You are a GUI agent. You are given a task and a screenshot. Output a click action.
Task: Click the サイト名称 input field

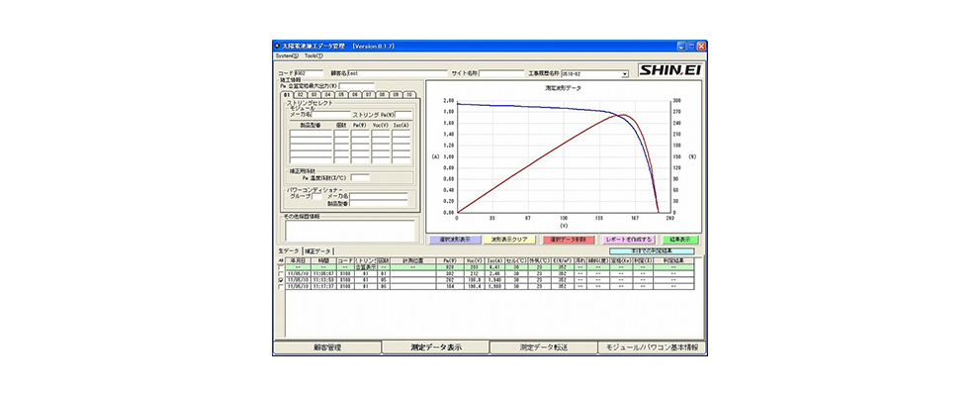[x=501, y=73]
